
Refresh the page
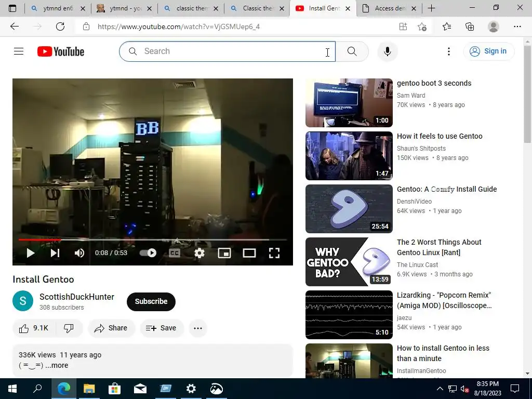[x=60, y=26]
